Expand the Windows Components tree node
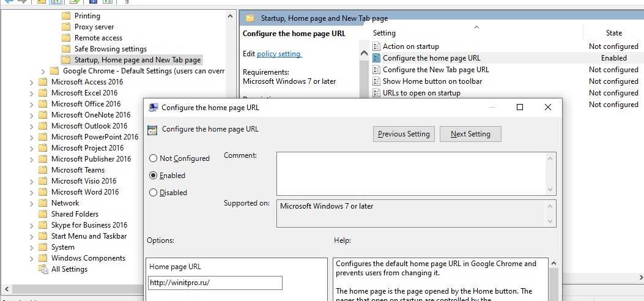 click(32, 258)
